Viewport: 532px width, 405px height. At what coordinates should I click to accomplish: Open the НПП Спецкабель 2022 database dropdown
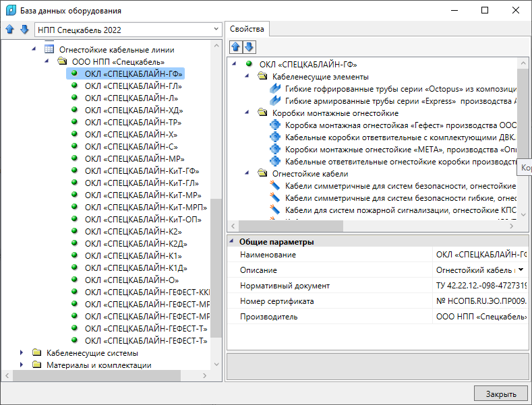click(x=216, y=30)
